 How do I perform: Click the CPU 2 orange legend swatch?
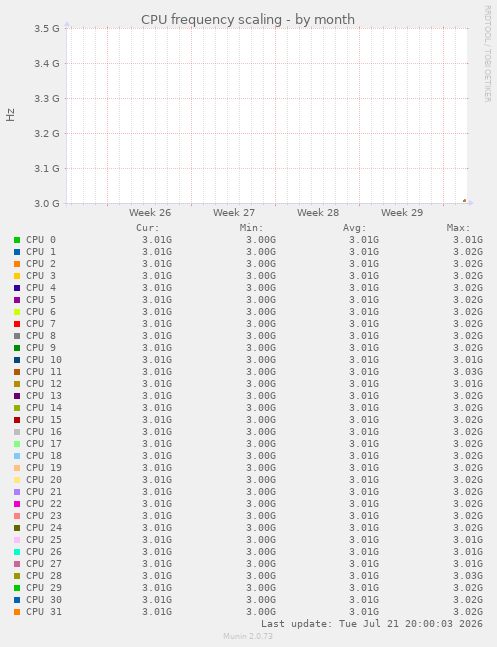tap(17, 264)
